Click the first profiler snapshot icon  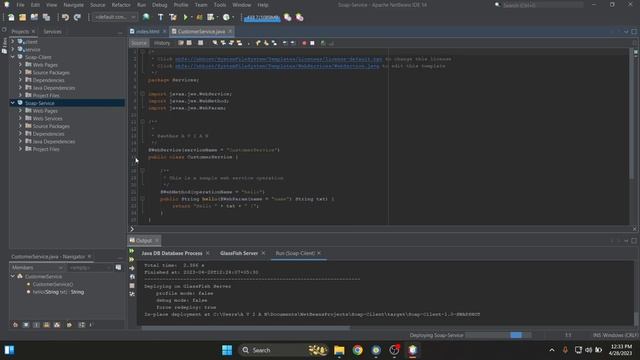(288, 17)
